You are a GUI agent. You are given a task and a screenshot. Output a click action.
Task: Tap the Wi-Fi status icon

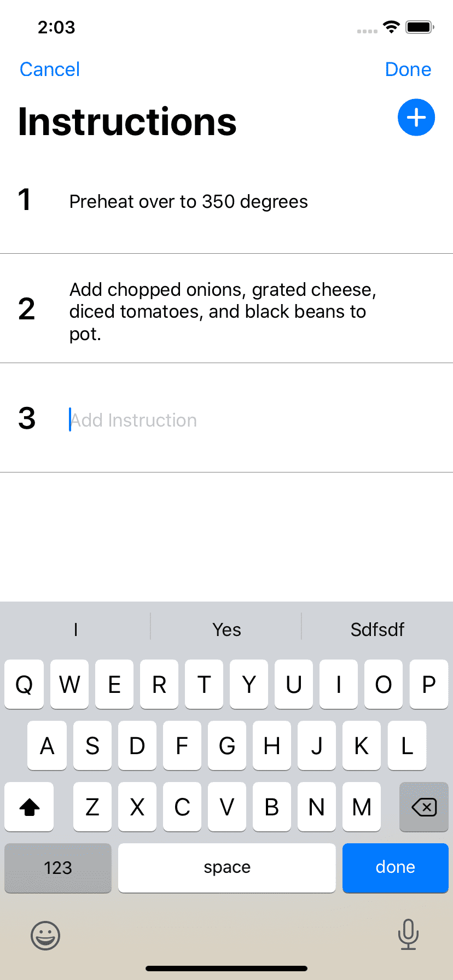391,27
